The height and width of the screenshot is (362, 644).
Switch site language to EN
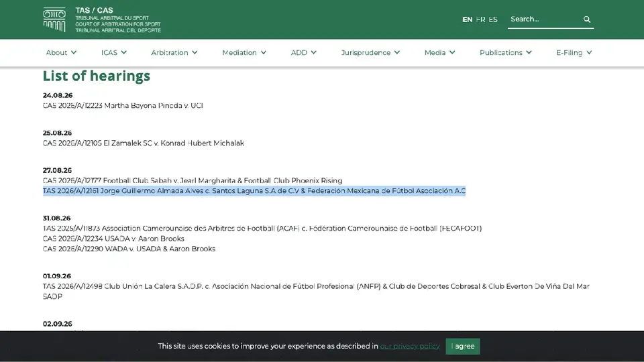coord(467,19)
